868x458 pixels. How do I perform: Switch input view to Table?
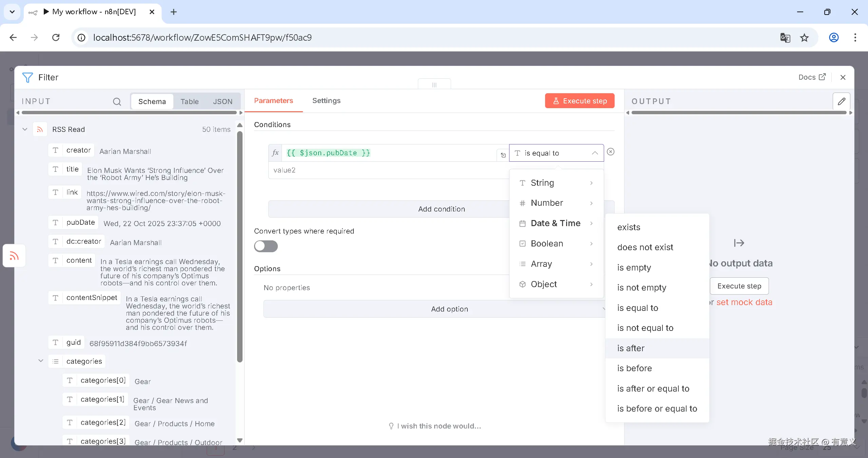click(x=189, y=101)
